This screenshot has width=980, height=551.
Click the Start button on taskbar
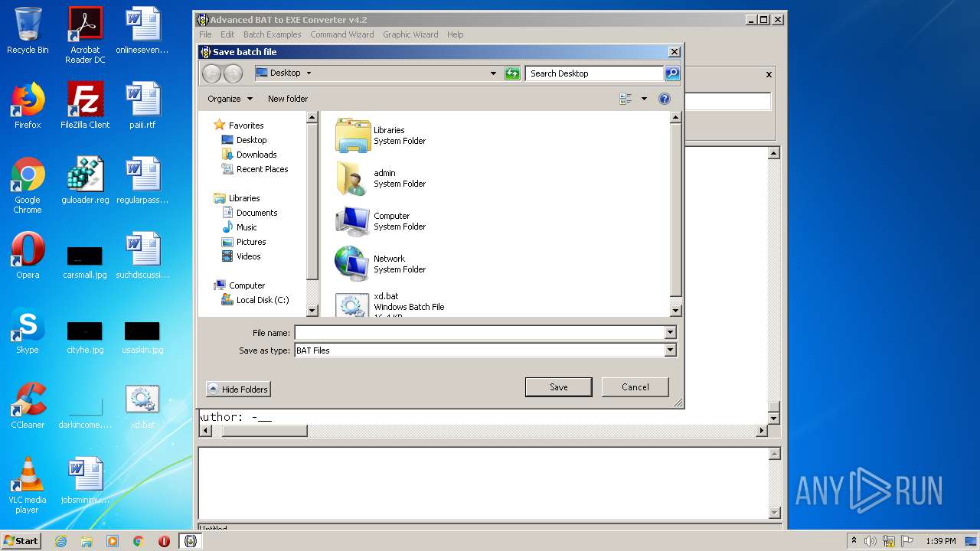click(21, 541)
